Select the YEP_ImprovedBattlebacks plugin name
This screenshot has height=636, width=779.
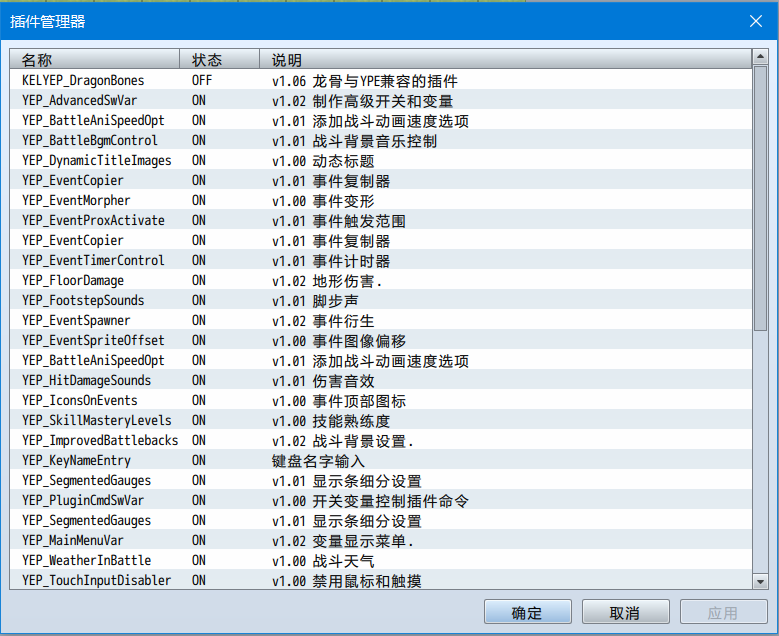coord(100,440)
